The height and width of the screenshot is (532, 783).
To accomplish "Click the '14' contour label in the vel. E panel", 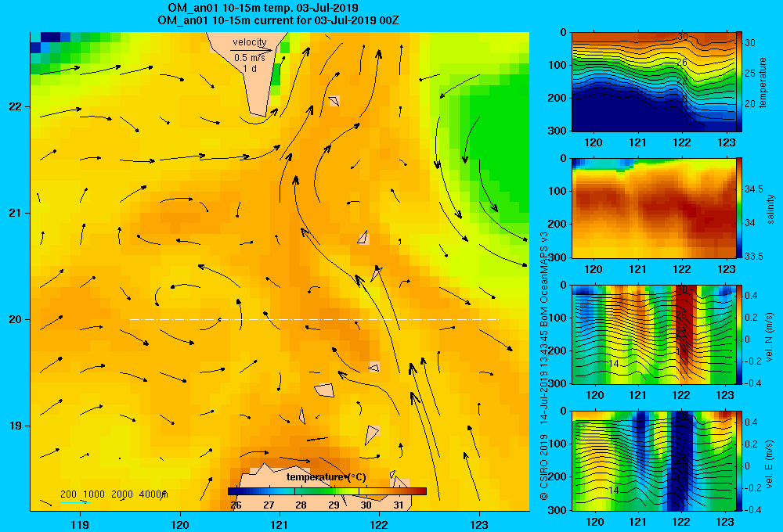I will pyautogui.click(x=614, y=491).
